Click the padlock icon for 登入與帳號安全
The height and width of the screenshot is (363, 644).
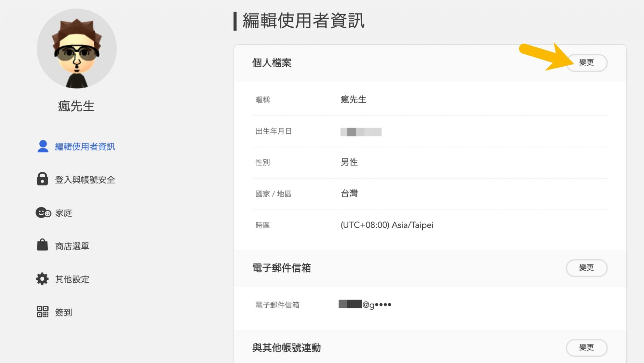click(42, 179)
